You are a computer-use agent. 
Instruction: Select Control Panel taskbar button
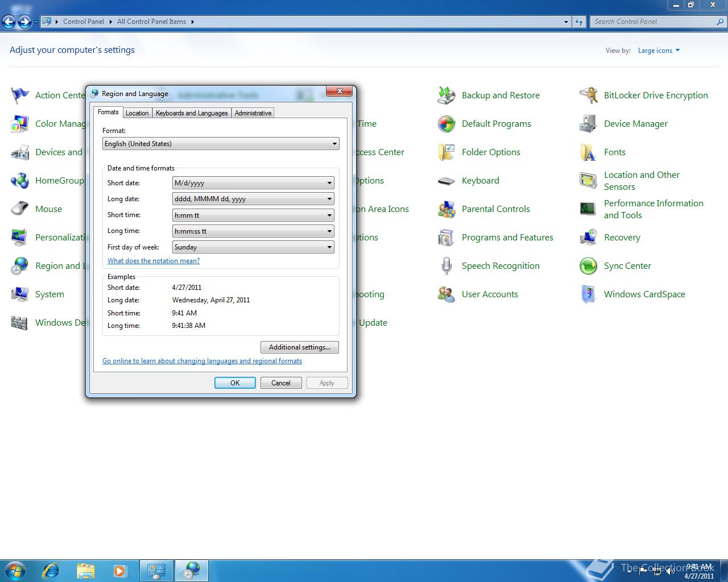pos(156,570)
